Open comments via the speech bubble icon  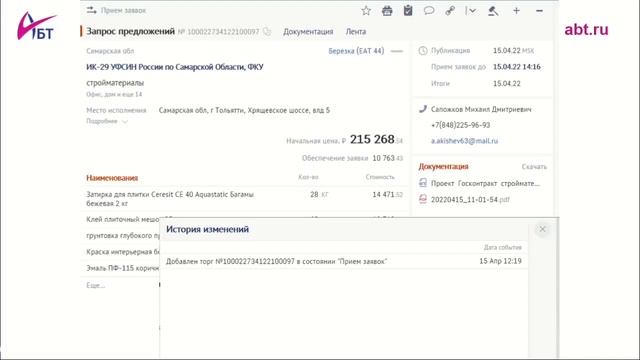point(429,11)
